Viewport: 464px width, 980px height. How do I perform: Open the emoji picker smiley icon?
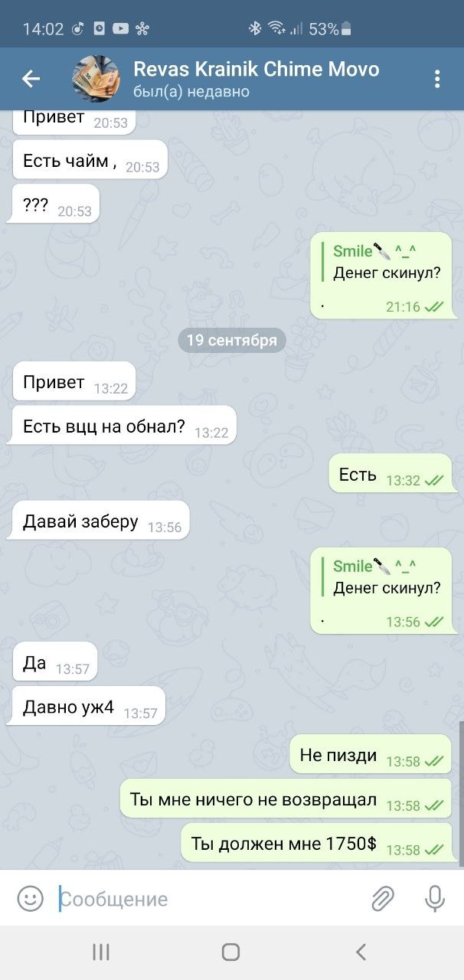(x=30, y=898)
